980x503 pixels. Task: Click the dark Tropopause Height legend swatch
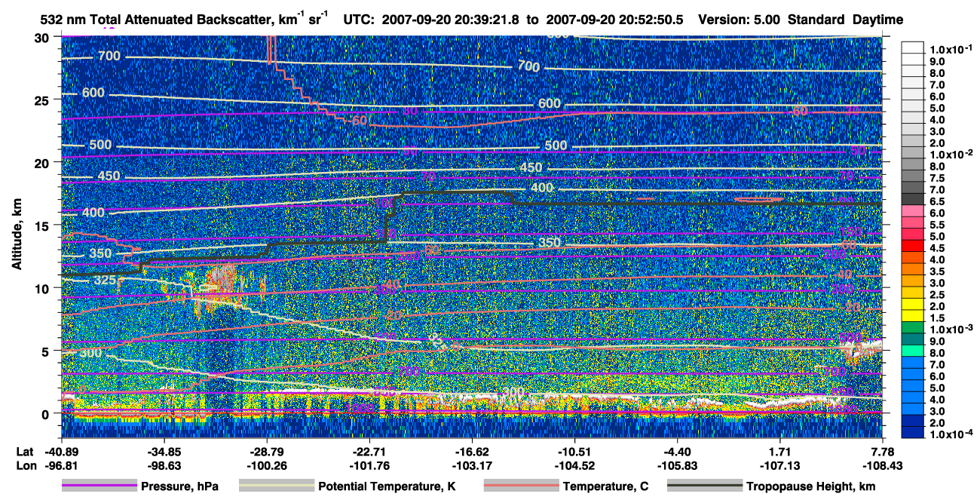tap(705, 486)
